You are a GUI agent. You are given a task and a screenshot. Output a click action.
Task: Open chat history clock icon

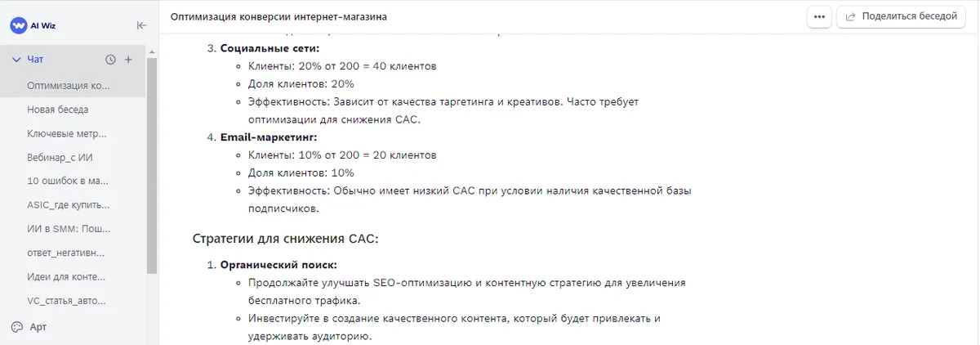click(111, 60)
